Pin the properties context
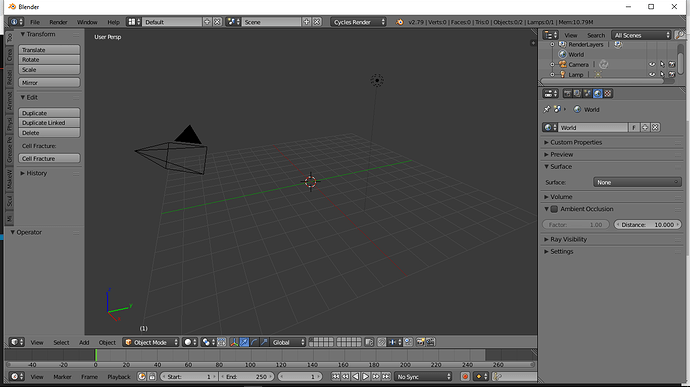 click(x=547, y=109)
